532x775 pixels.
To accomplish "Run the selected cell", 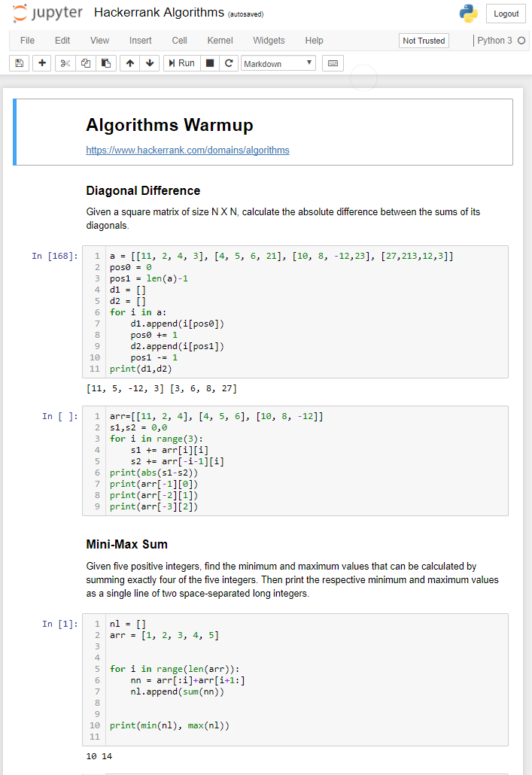I will [x=181, y=63].
